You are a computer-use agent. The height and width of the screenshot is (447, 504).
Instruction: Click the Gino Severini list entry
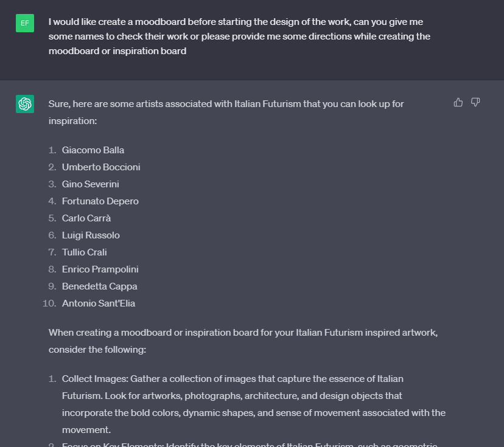[x=90, y=184]
